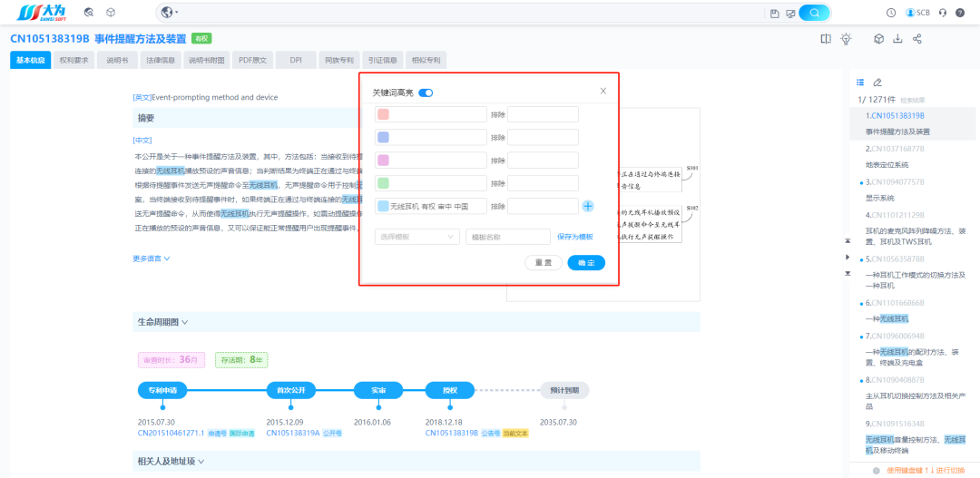Screen dimensions: 980x478
Task: Open the globe database dropdown in the search bar
Action: coord(170,13)
